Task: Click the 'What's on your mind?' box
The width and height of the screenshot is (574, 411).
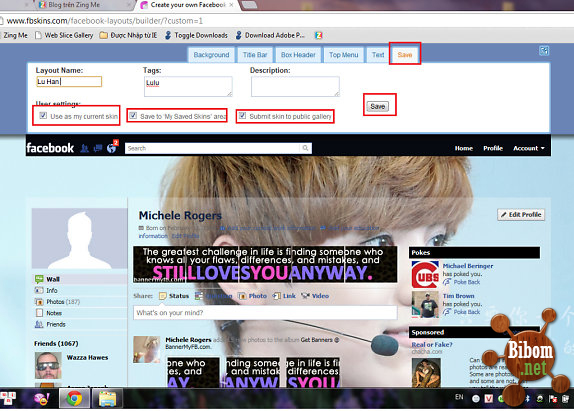Action: click(x=265, y=313)
